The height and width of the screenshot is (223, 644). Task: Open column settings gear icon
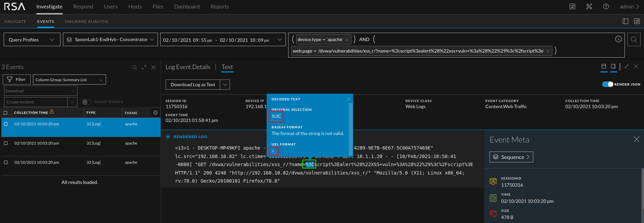pos(155,113)
